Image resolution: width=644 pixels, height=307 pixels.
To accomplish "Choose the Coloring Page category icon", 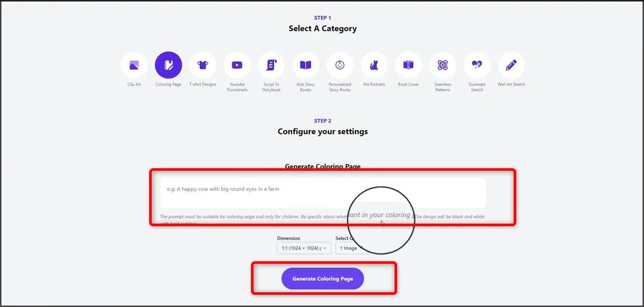I will point(169,65).
